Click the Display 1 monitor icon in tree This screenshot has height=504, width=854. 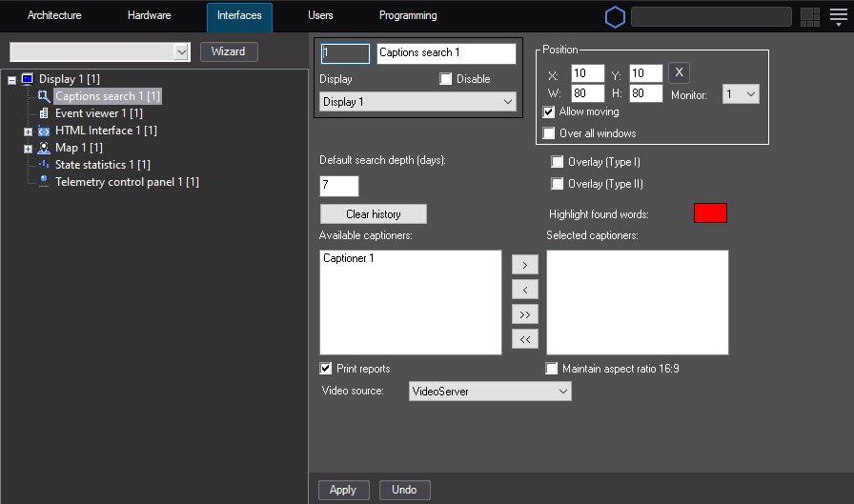point(27,79)
